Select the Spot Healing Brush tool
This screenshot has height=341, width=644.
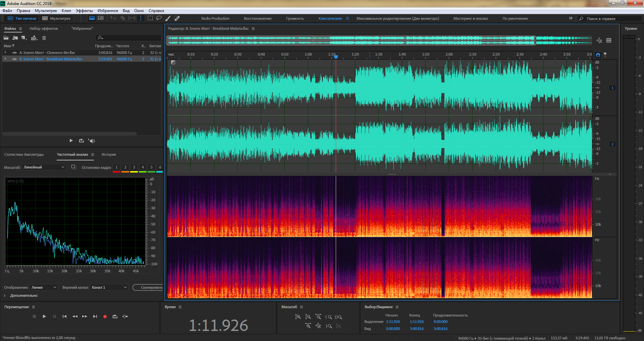tap(177, 18)
